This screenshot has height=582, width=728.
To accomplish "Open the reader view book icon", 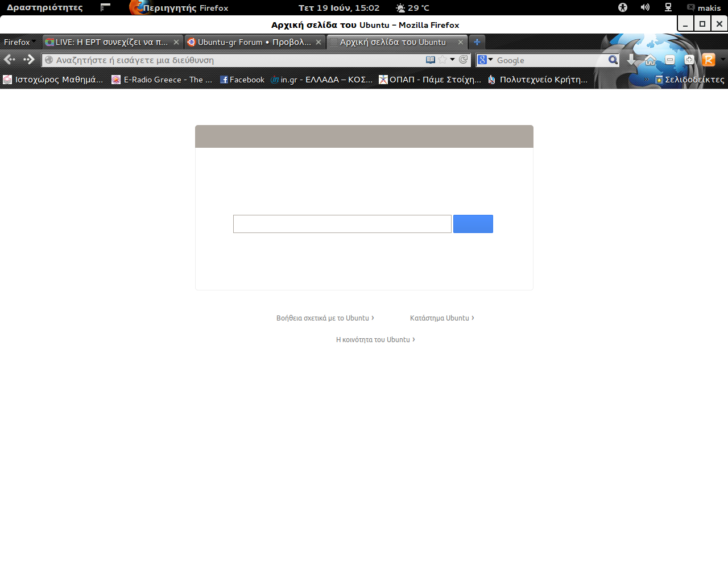I will coord(431,60).
